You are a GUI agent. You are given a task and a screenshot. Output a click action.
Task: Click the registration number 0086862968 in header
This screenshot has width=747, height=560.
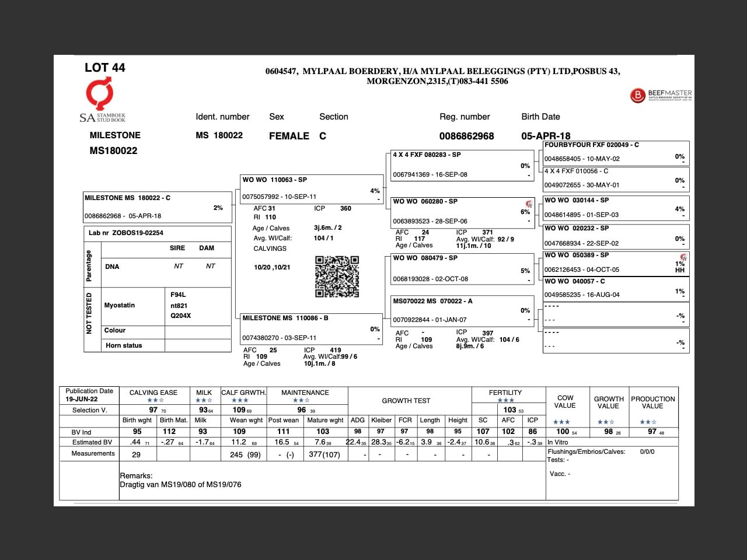tap(466, 136)
